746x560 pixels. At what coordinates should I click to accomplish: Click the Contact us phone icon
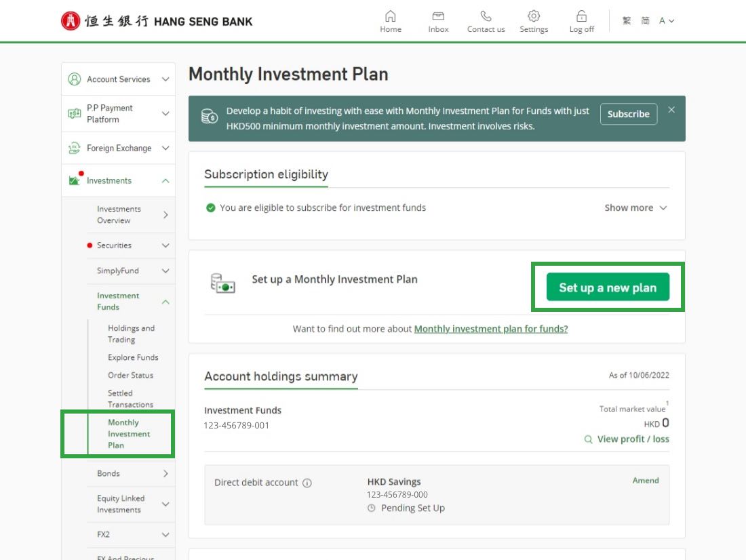(x=486, y=16)
